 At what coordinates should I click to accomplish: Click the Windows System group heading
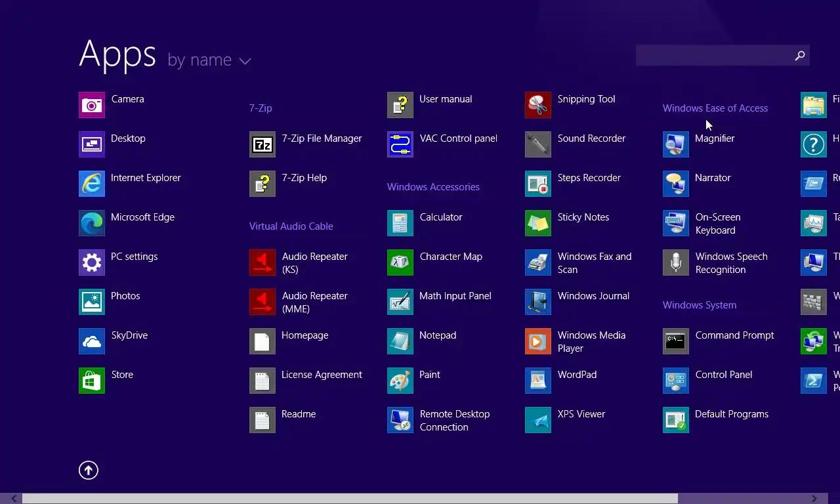coord(700,305)
